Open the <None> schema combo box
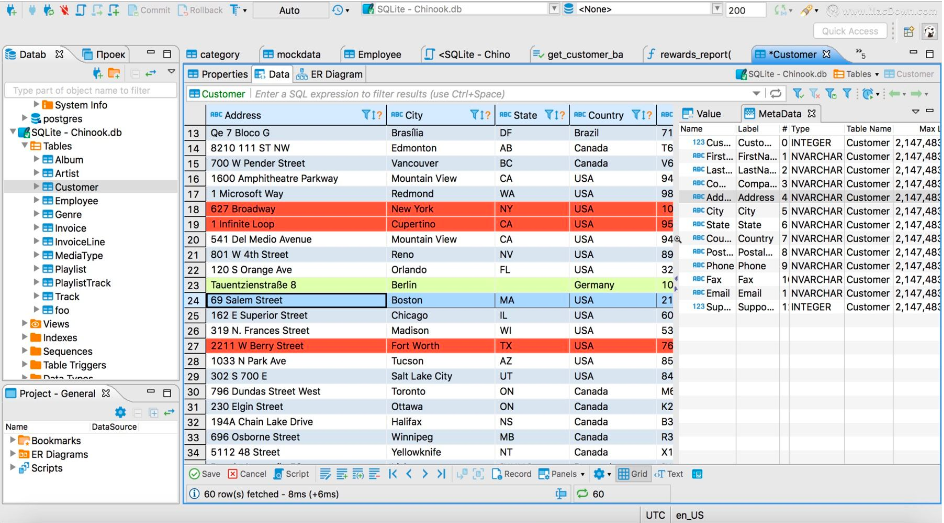The height and width of the screenshot is (523, 944). [x=642, y=9]
